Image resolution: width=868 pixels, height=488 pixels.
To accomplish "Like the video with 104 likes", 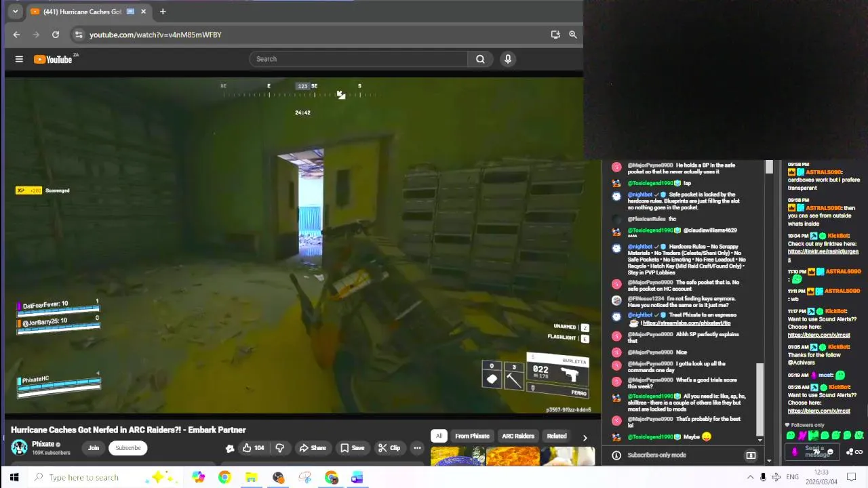I will pyautogui.click(x=253, y=448).
